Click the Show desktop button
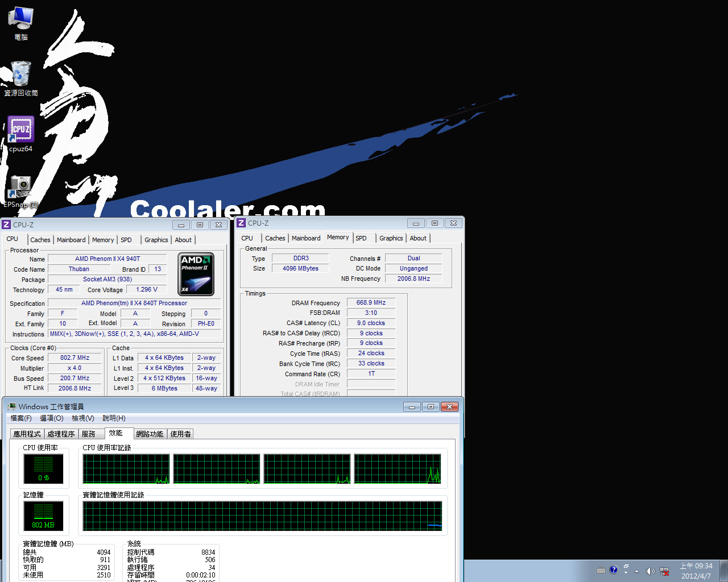The height and width of the screenshot is (582, 728). click(x=724, y=571)
